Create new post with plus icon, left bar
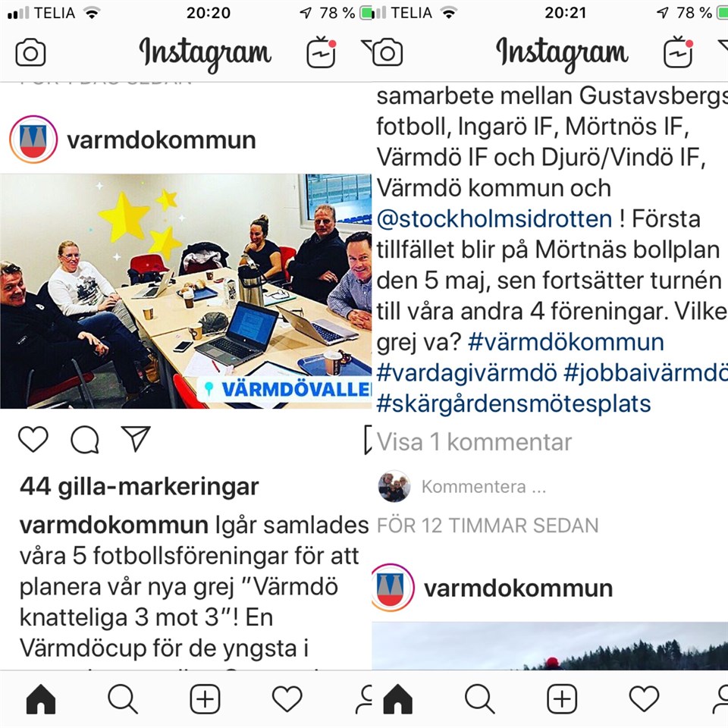Screen dimensions: 728x728 (x=205, y=698)
